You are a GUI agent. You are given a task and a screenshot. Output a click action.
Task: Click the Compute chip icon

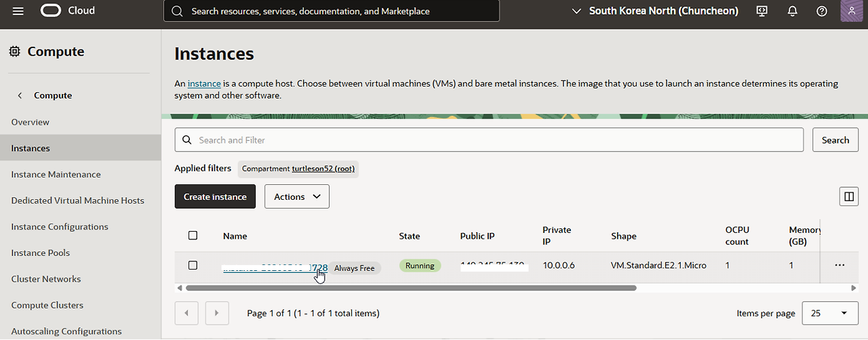15,51
